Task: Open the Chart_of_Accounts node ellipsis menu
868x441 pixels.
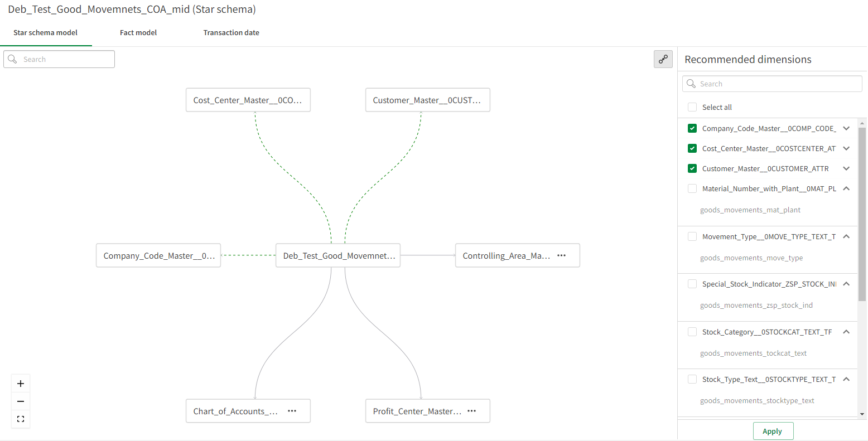Action: (292, 411)
